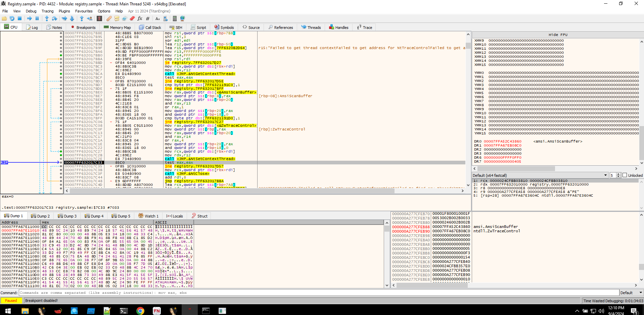This screenshot has height=315, width=644.
Task: Search for strings with the Az icon
Action: pos(157,18)
